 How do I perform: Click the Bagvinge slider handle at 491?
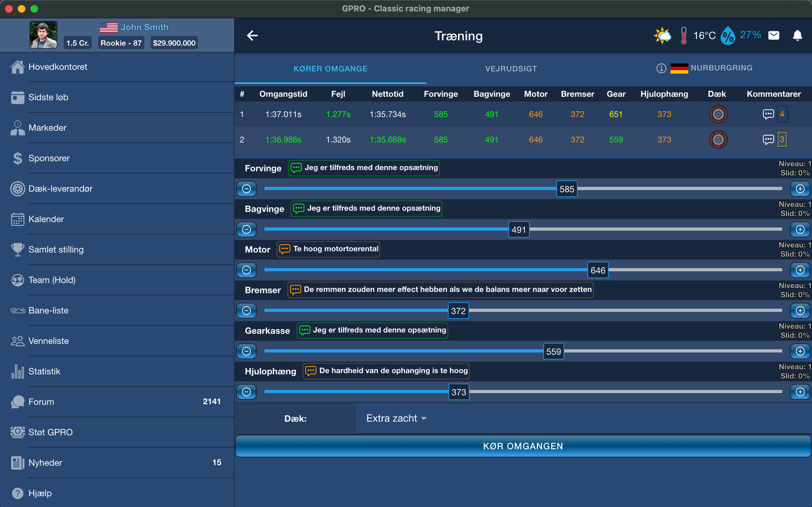pos(519,230)
